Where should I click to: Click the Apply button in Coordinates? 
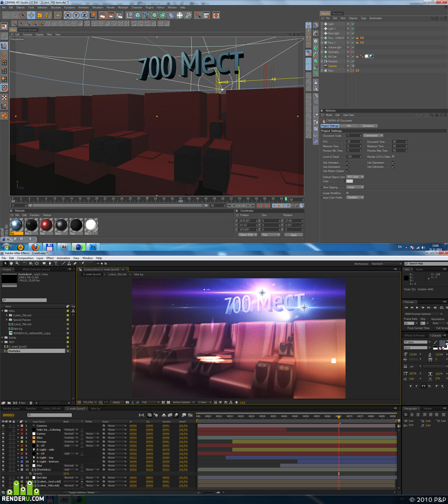click(294, 235)
